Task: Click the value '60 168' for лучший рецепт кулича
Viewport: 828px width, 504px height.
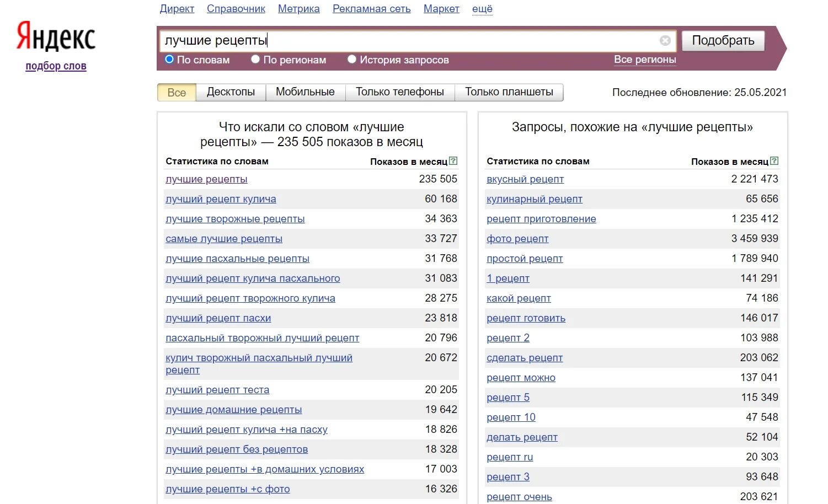Action: click(441, 199)
